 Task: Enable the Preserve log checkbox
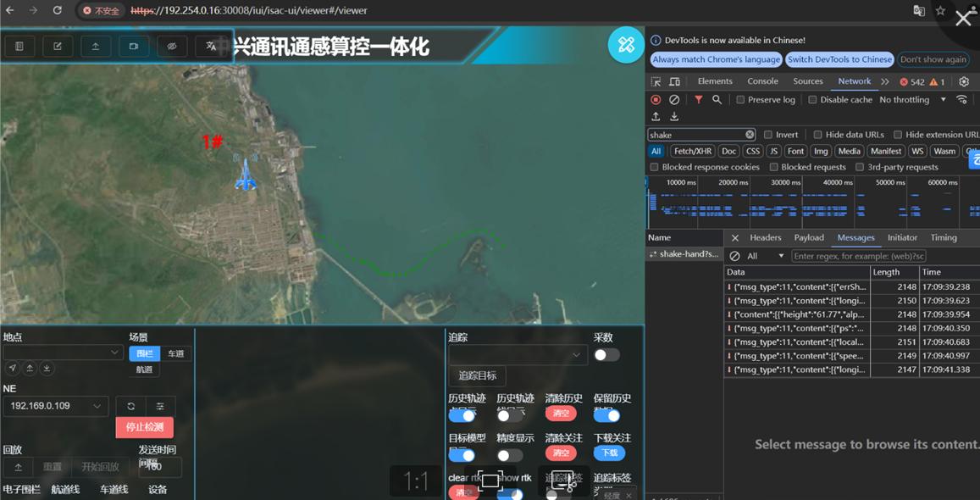coord(740,100)
